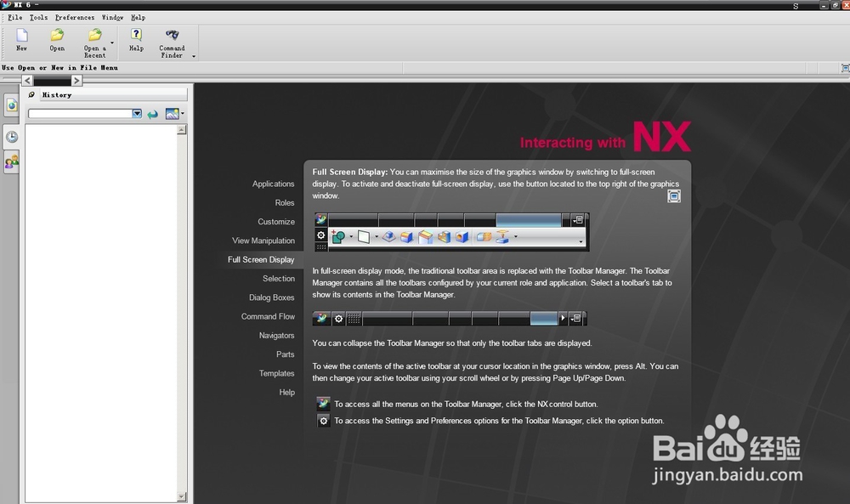This screenshot has width=850, height=504.
Task: Open the Preferences menu
Action: (74, 17)
